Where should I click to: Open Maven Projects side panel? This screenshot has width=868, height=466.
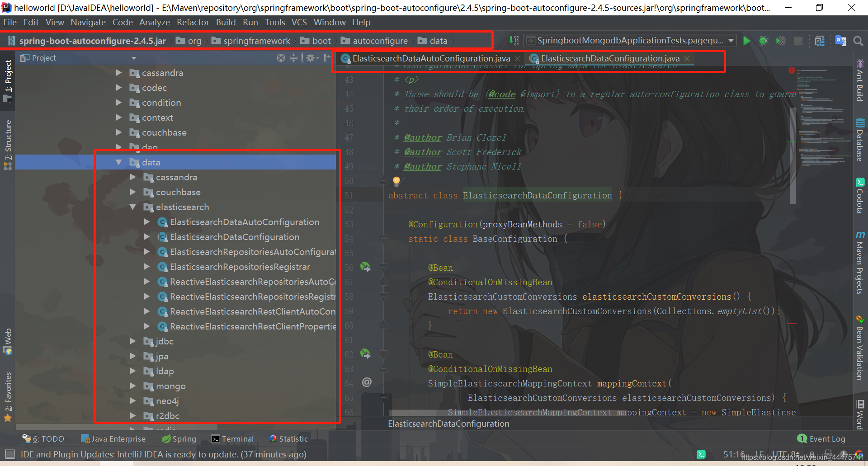click(860, 263)
